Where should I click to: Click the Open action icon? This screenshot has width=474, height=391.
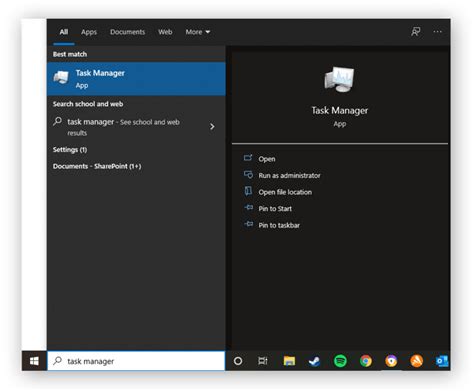pos(248,158)
